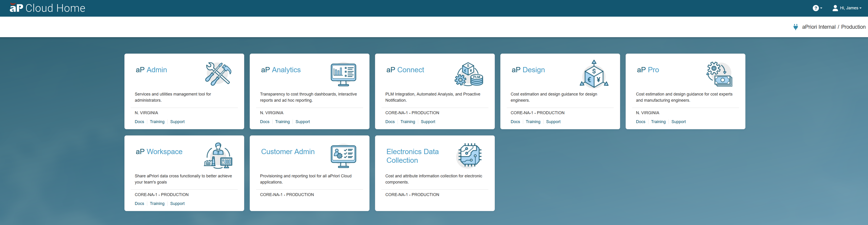The image size is (868, 225).
Task: Click the aP Cloud Home logo
Action: pos(47,8)
